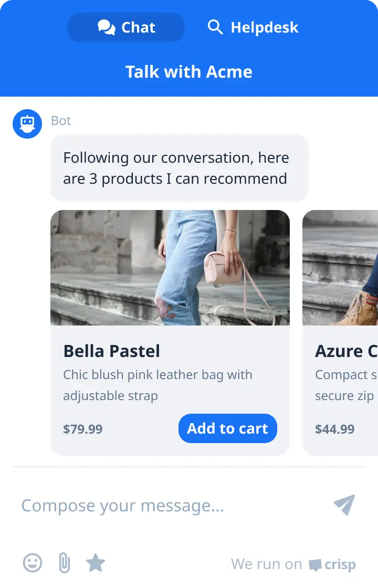This screenshot has width=378, height=588.
Task: Click the Bella Pastel product photo
Action: 170,268
